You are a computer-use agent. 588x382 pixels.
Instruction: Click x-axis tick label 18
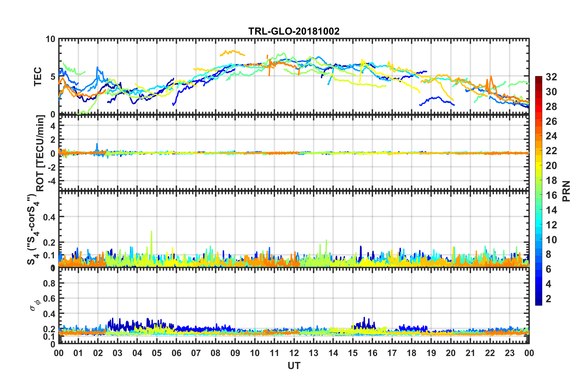click(411, 353)
